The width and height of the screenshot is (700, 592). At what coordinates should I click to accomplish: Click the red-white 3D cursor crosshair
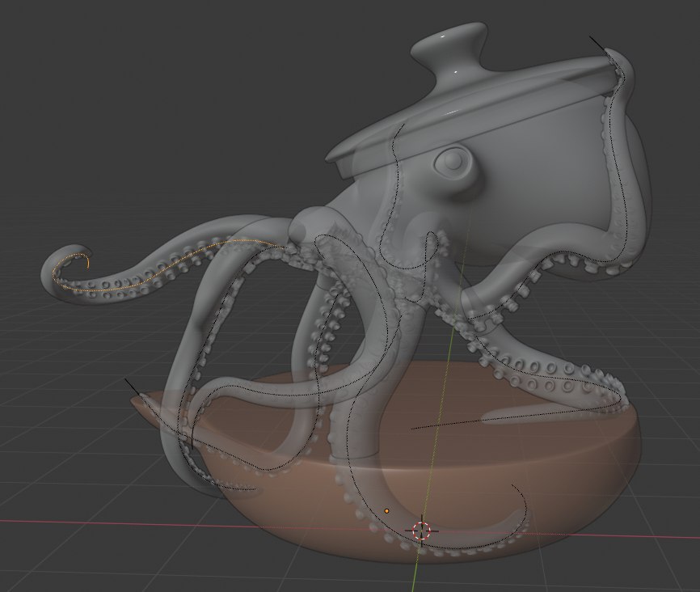(x=421, y=531)
